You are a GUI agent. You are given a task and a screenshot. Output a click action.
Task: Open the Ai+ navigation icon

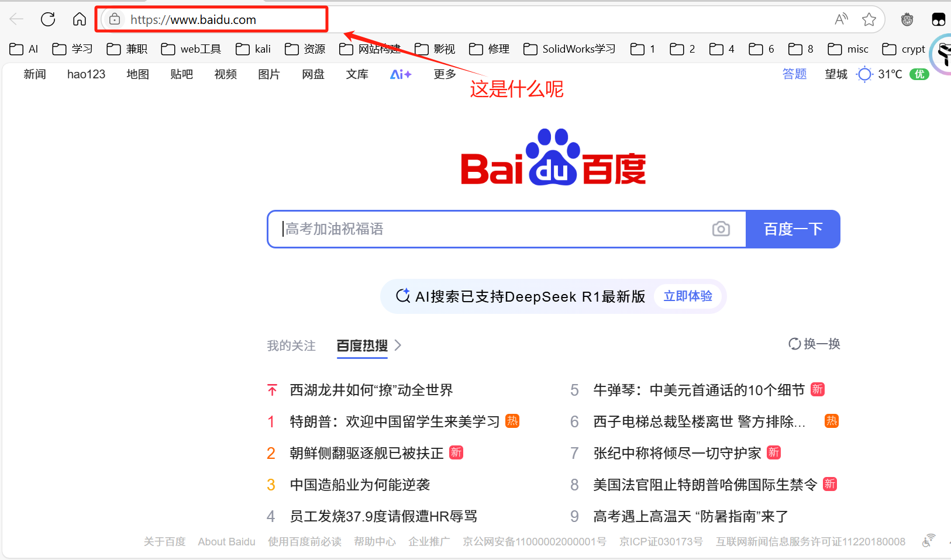coord(401,74)
